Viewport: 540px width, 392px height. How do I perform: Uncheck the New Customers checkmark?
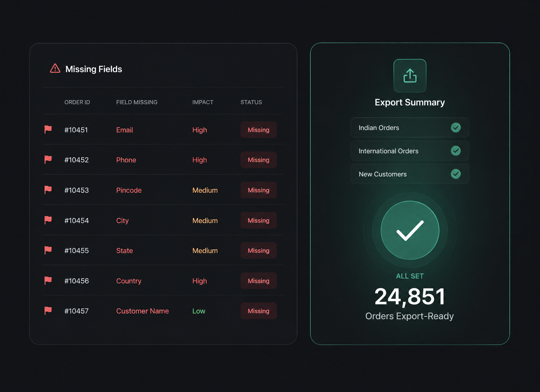[x=456, y=174]
